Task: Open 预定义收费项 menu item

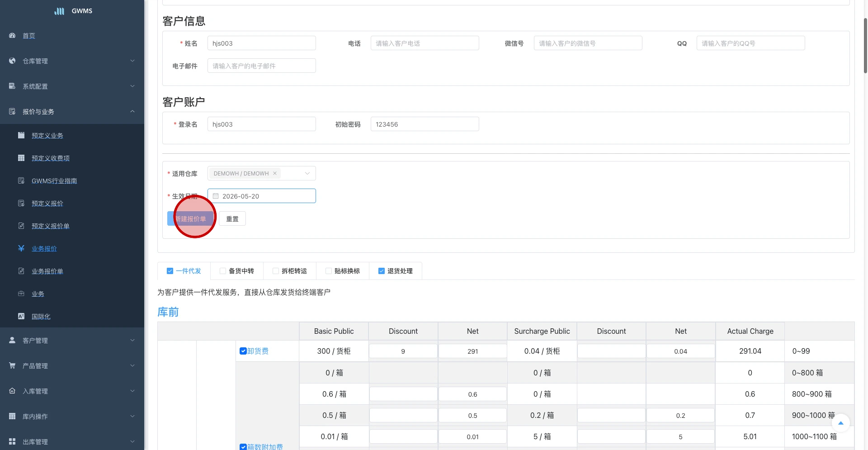Action: coord(72,158)
